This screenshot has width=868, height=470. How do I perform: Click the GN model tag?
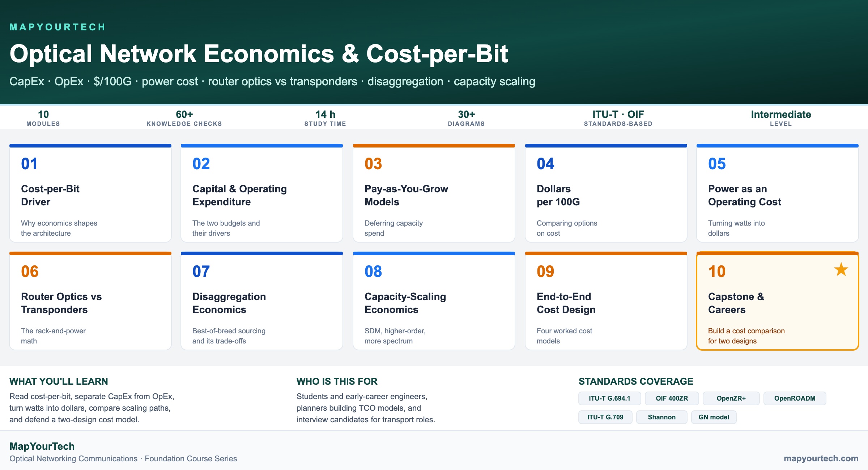(714, 417)
